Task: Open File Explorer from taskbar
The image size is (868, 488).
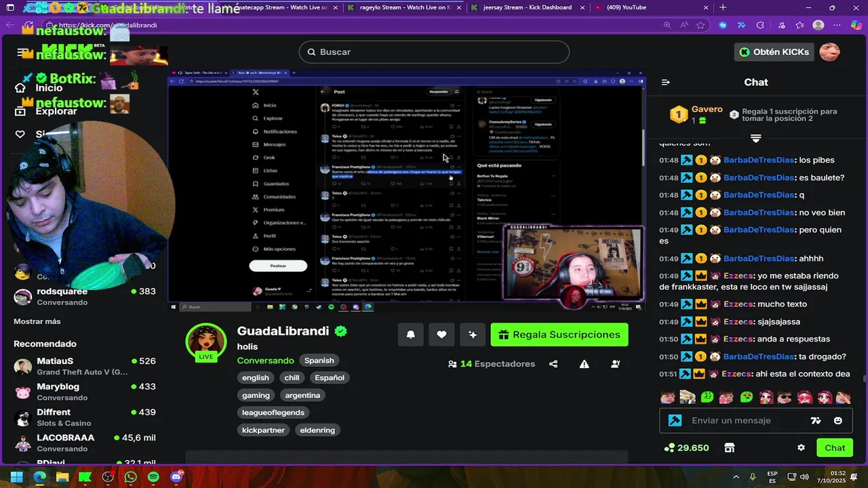Action: 62,477
